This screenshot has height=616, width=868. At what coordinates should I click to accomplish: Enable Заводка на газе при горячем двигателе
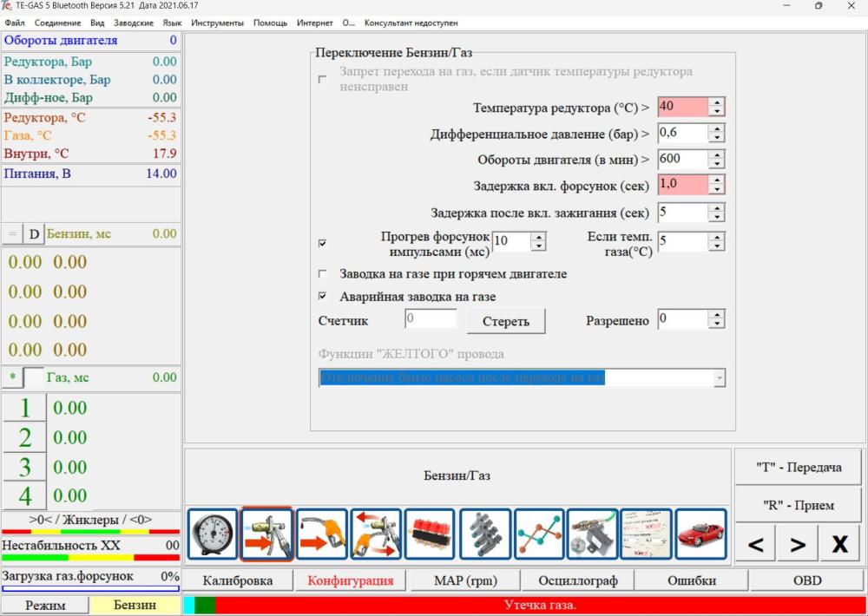(x=323, y=274)
